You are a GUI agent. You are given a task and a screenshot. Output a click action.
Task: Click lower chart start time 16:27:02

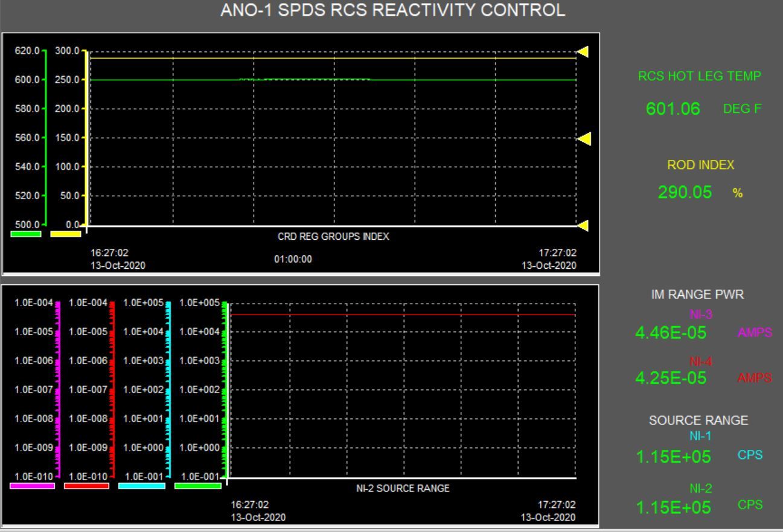(250, 504)
